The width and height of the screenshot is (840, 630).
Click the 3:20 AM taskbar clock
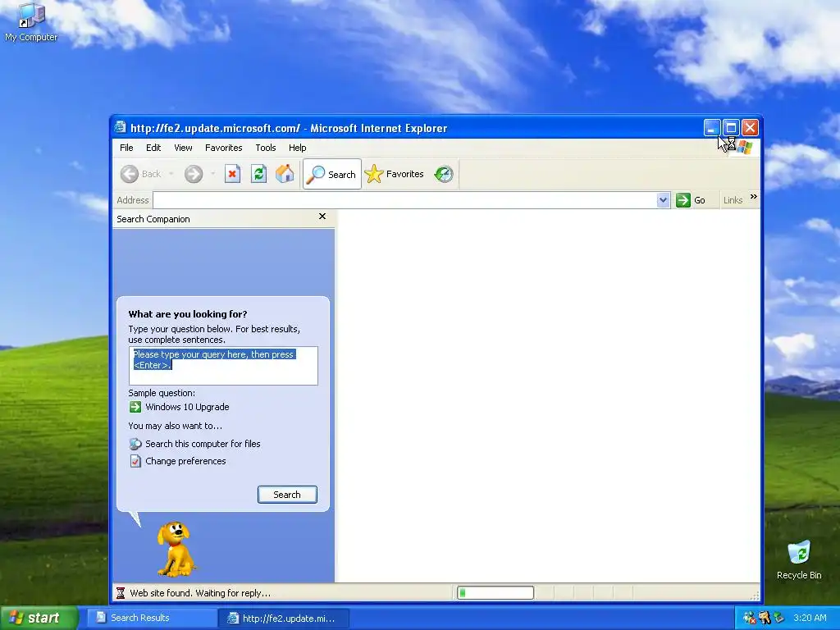click(x=810, y=618)
